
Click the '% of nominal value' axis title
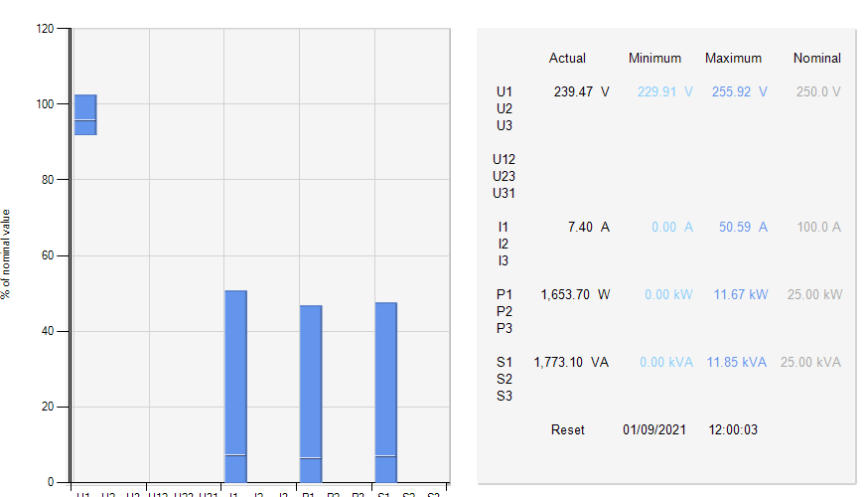pyautogui.click(x=7, y=253)
